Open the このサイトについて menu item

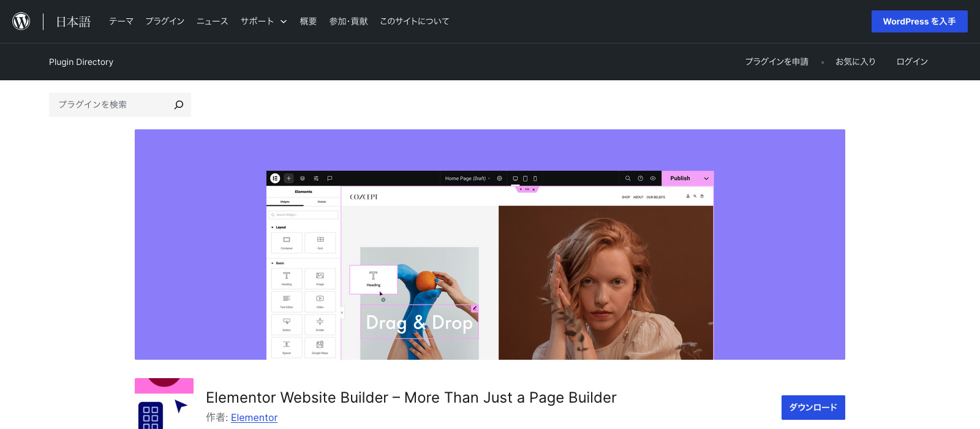pyautogui.click(x=415, y=21)
